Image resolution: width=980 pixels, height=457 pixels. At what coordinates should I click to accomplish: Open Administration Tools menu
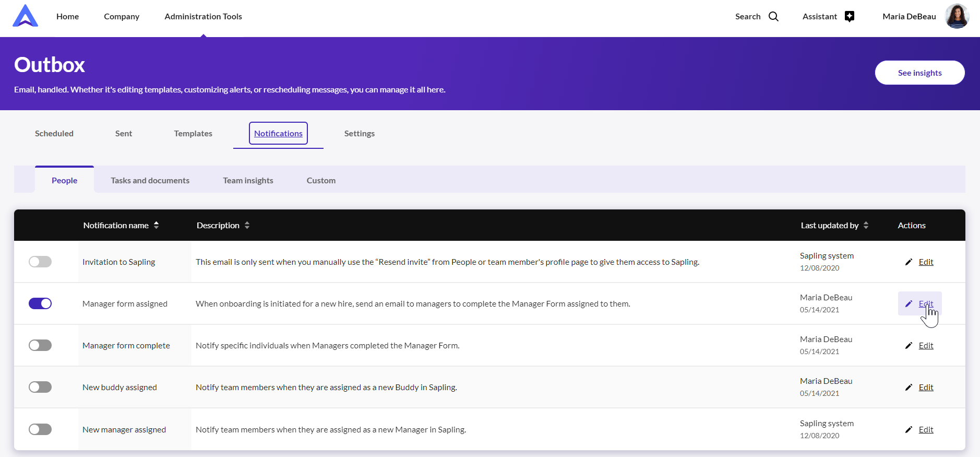pos(204,17)
